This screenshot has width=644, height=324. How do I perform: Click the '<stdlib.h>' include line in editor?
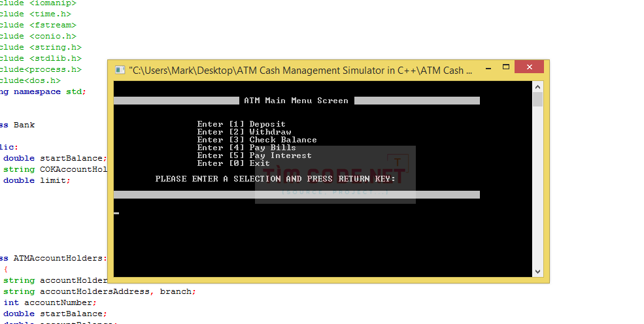41,58
